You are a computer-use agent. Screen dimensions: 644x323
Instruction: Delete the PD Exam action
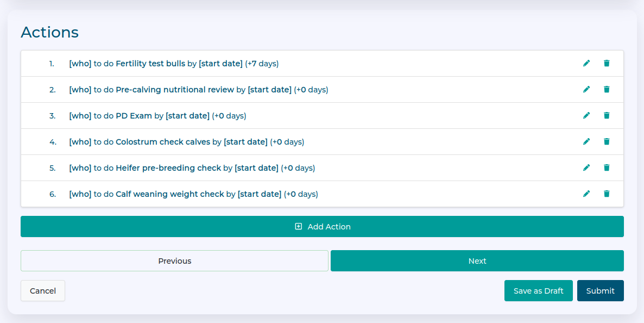coord(607,115)
